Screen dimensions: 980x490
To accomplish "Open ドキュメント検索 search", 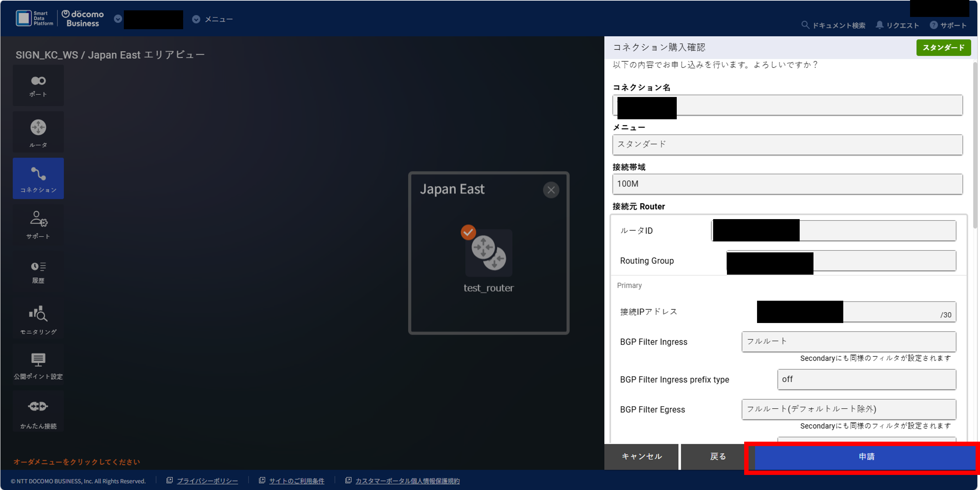I will pos(833,25).
